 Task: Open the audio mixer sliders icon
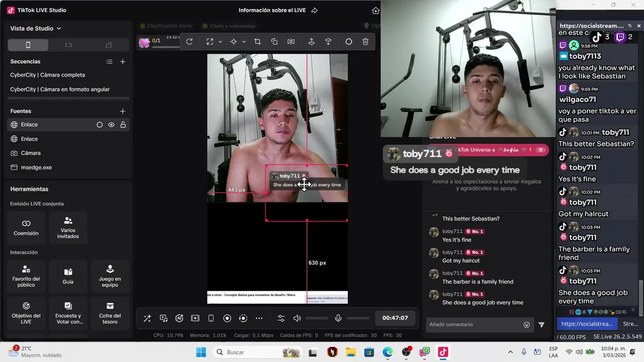pos(281,318)
